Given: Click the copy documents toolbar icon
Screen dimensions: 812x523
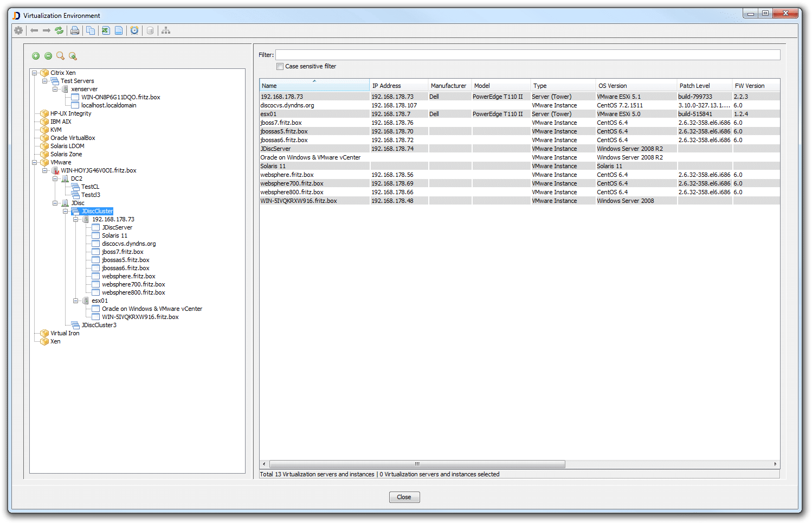Looking at the screenshot, I should [x=91, y=30].
